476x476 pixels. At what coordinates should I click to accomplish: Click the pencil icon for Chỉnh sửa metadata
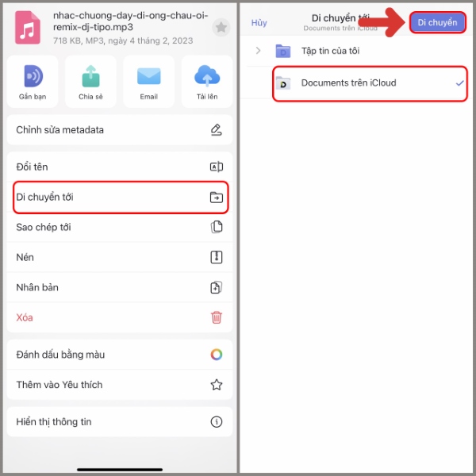click(x=216, y=130)
